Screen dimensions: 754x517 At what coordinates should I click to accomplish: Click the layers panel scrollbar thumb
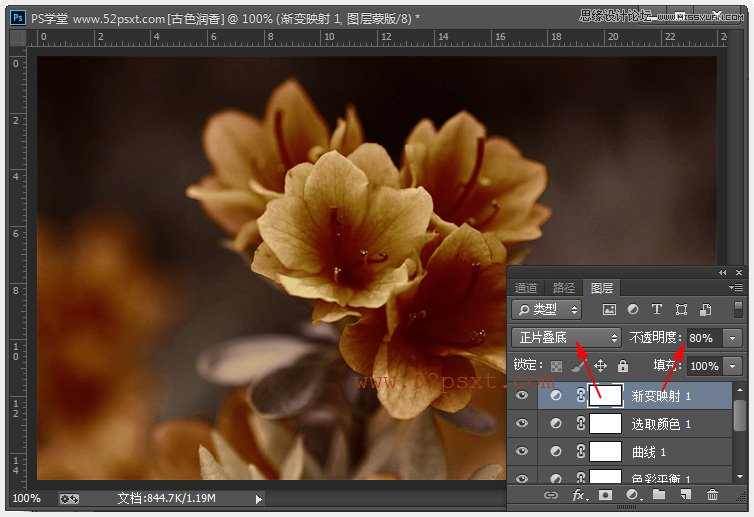(740, 415)
